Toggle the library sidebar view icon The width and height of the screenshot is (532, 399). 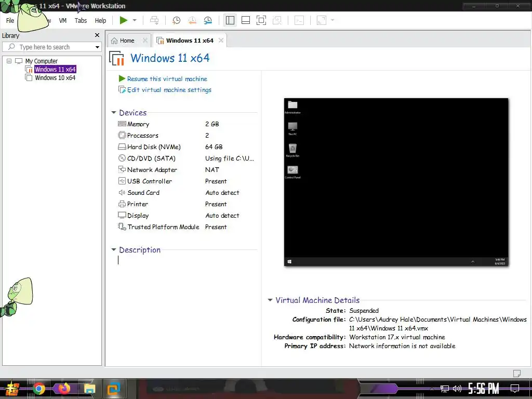click(x=230, y=20)
